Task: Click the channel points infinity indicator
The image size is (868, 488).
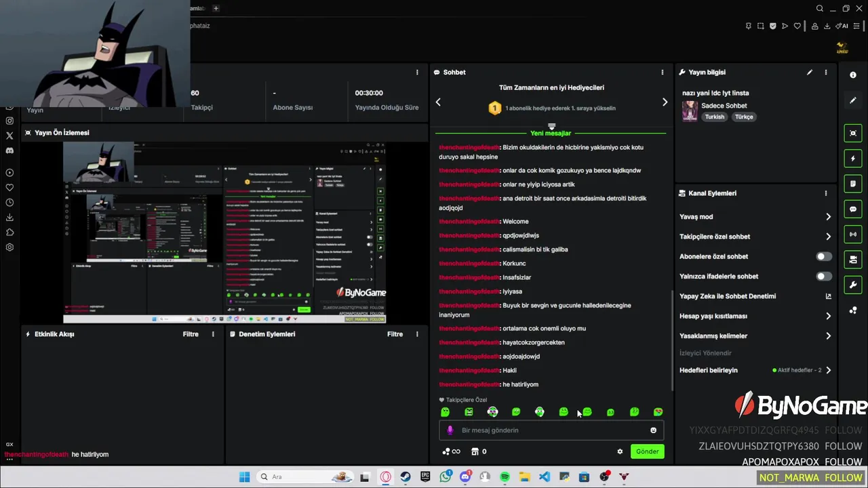Action: point(451,451)
